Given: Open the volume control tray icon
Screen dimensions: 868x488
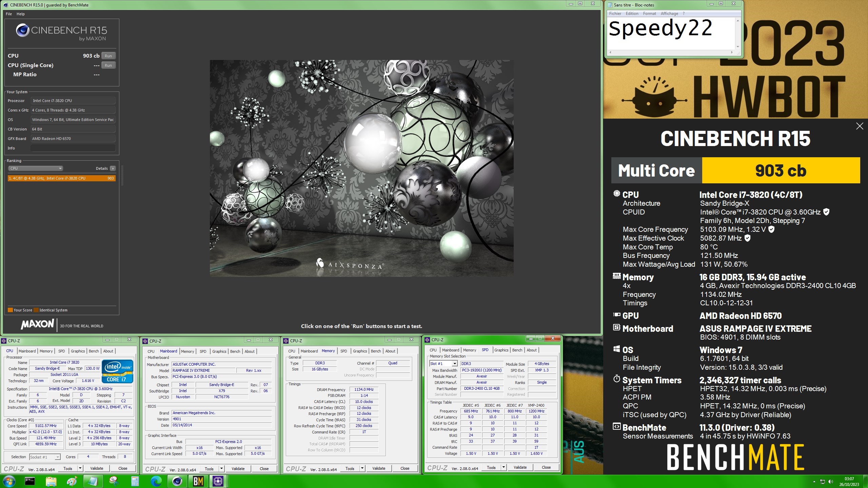Looking at the screenshot, I should (x=830, y=482).
